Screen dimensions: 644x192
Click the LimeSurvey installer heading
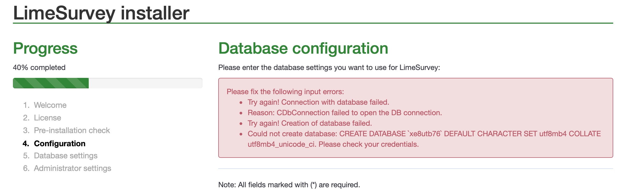tap(101, 13)
